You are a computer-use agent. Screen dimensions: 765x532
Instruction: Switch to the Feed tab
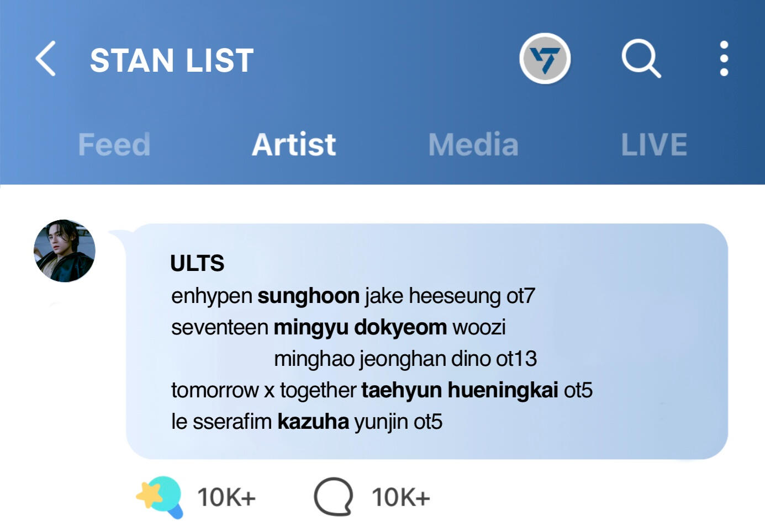click(114, 145)
